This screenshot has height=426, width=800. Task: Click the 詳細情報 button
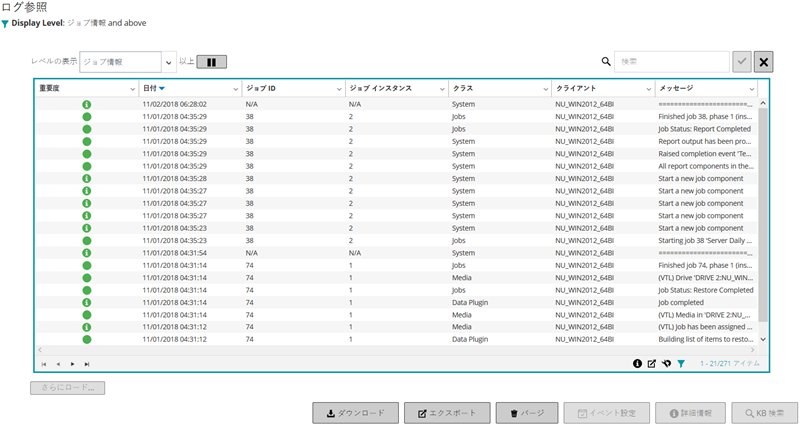click(x=690, y=413)
